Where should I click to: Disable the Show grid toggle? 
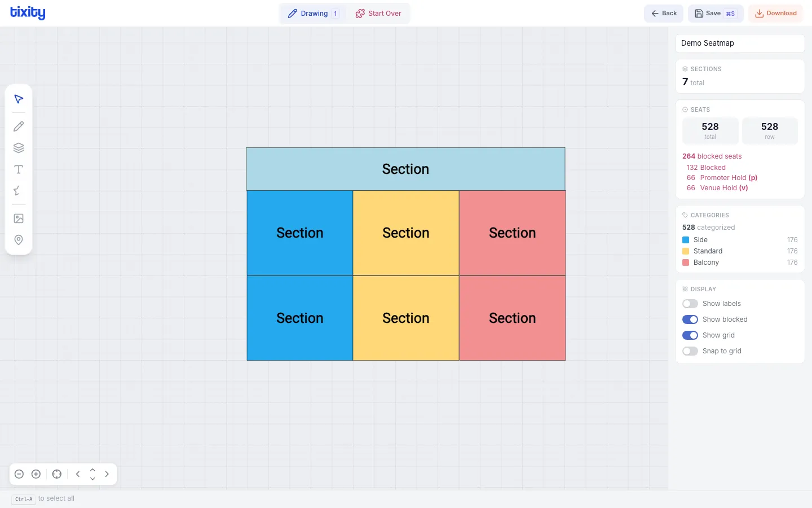pyautogui.click(x=690, y=335)
